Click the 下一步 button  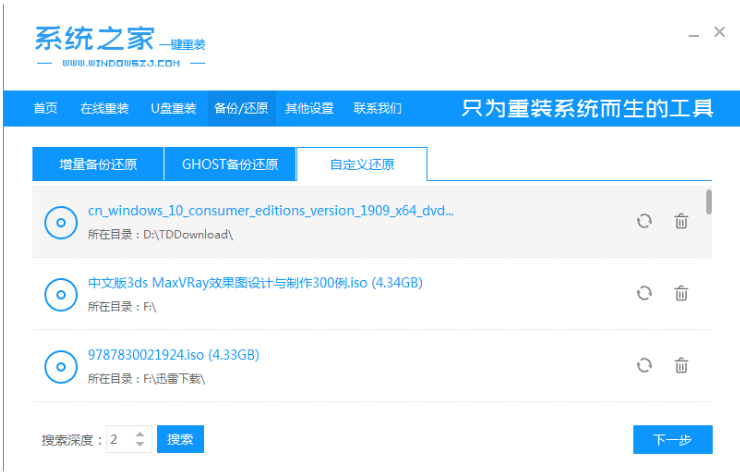[672, 439]
